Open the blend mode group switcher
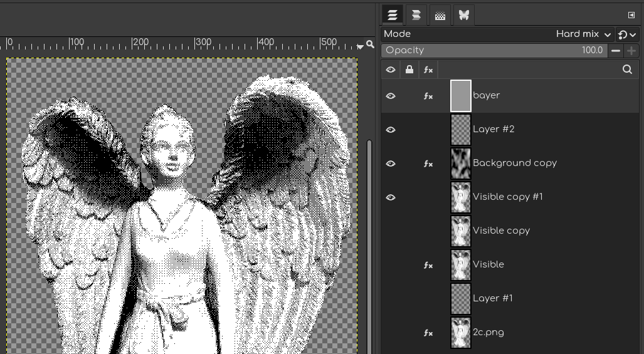 [x=627, y=34]
